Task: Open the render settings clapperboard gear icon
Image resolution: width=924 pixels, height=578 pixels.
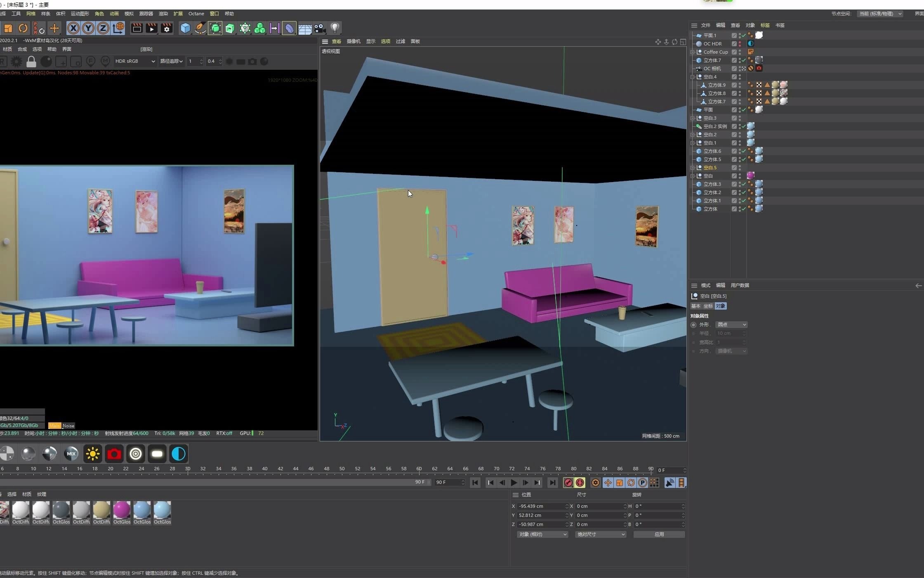Action: tap(167, 28)
